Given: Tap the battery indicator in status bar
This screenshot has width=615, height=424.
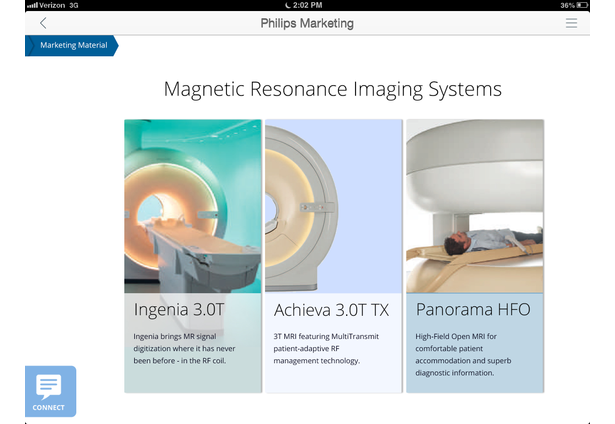Looking at the screenshot, I should tap(582, 5).
